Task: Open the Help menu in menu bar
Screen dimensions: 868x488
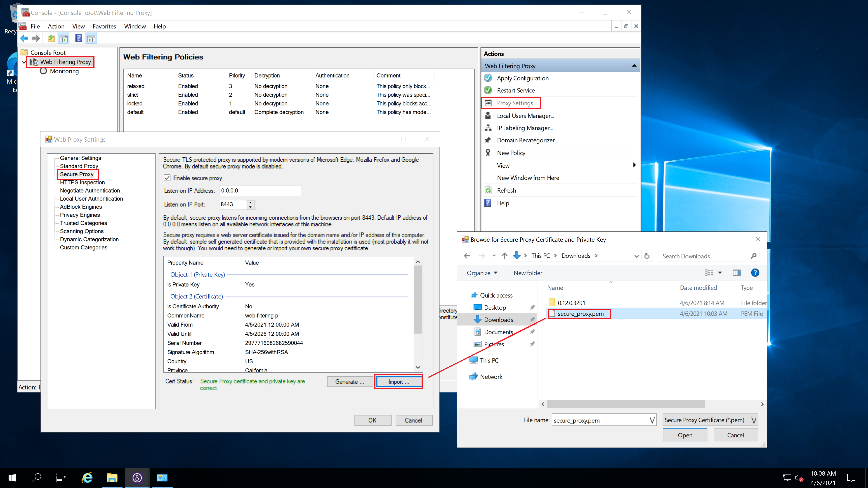Action: (160, 26)
